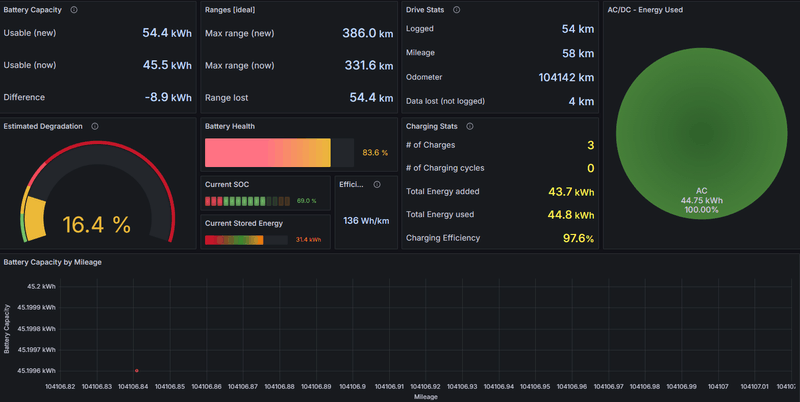Select the # of Charging cycles value 0
Viewport: 800px width, 402px height.
coord(590,168)
